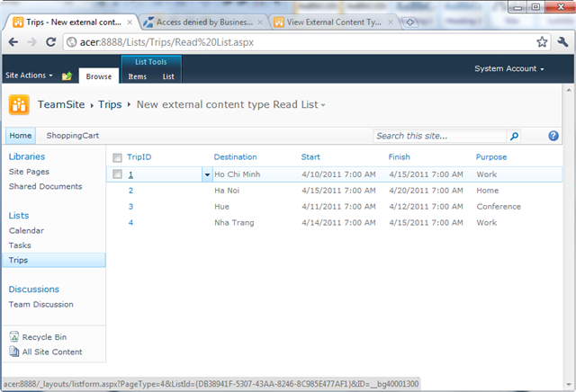Sort by Start column header
The image size is (576, 392).
point(310,157)
